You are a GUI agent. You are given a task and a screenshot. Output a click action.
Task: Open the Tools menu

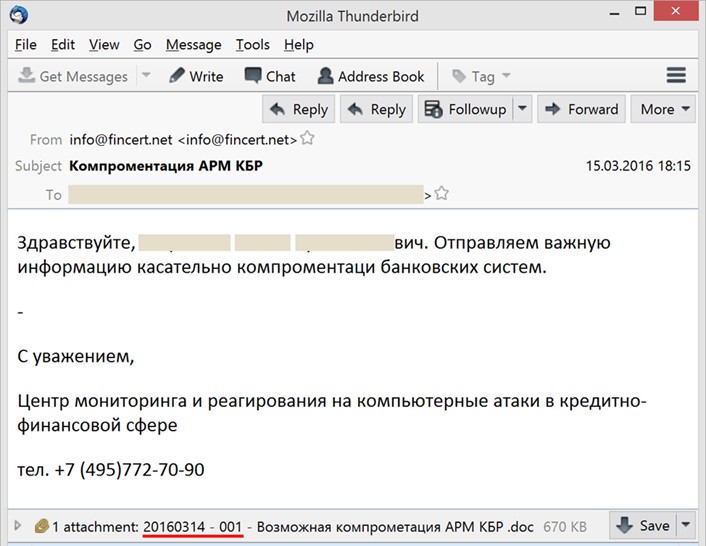(253, 45)
